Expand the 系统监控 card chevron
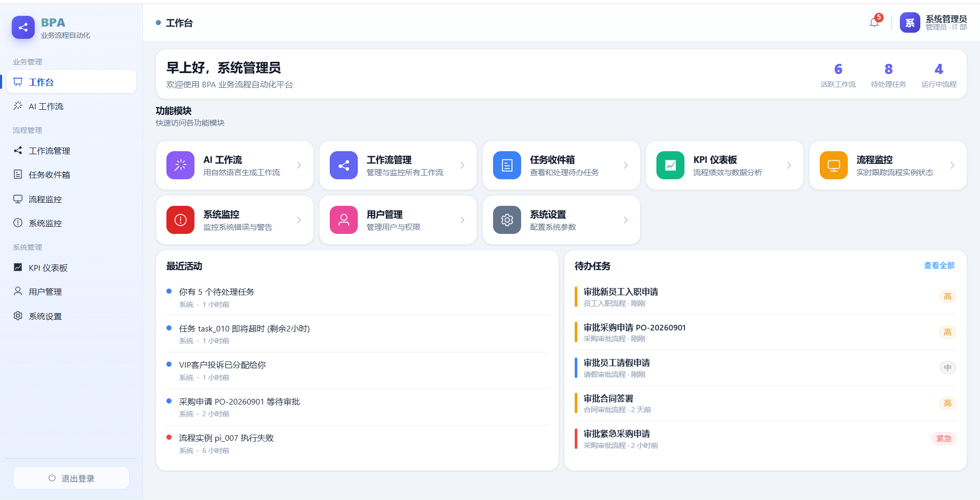980x500 pixels. click(299, 220)
